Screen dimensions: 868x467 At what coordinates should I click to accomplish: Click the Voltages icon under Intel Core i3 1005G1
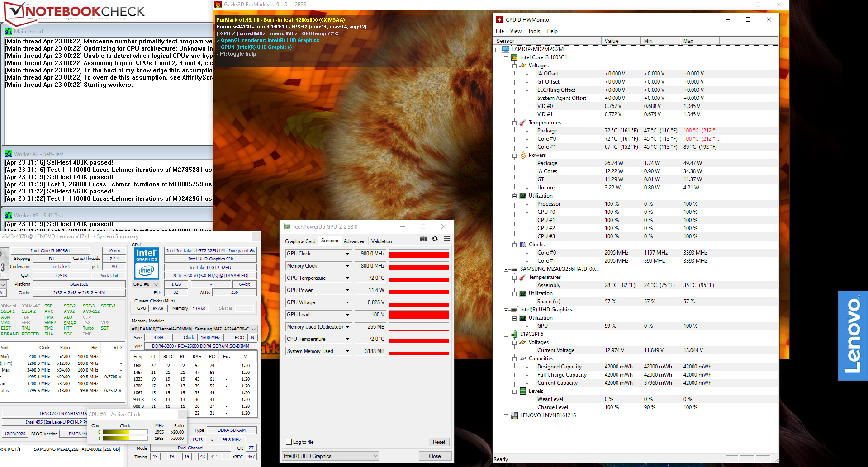pyautogui.click(x=523, y=66)
